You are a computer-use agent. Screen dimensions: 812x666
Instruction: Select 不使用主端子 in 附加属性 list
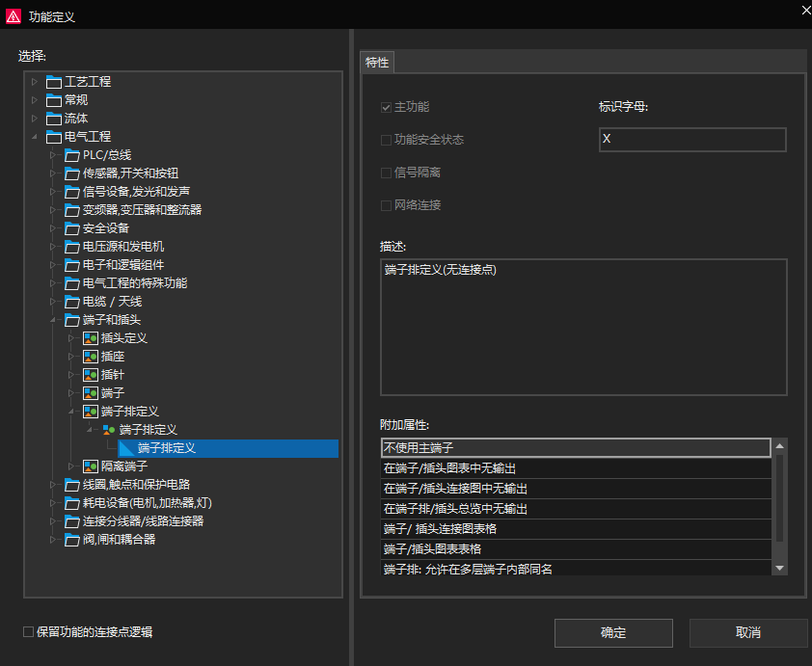point(576,447)
